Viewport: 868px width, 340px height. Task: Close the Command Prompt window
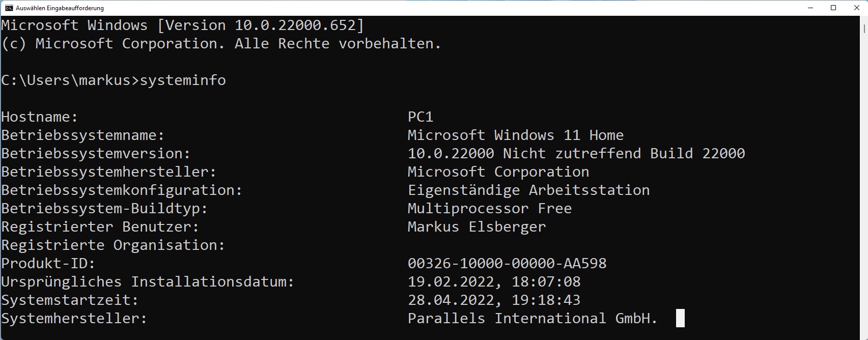(x=858, y=8)
